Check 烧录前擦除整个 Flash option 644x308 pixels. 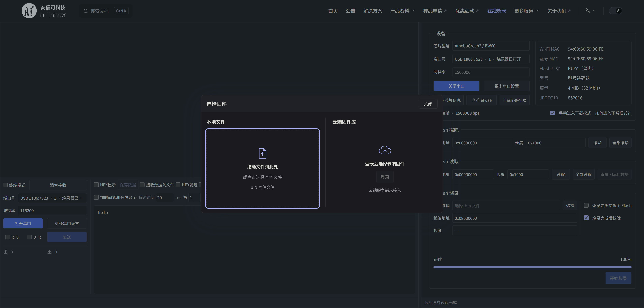tap(586, 205)
